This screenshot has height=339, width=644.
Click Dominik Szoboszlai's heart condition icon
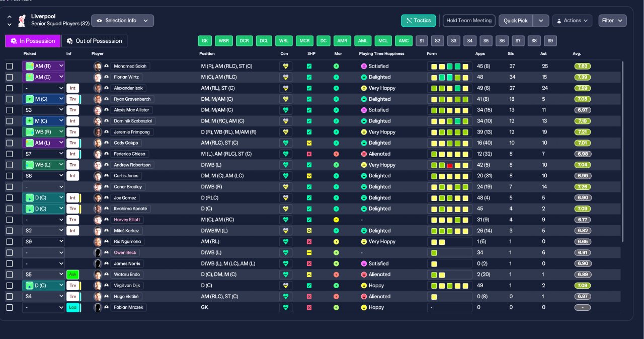click(x=286, y=121)
